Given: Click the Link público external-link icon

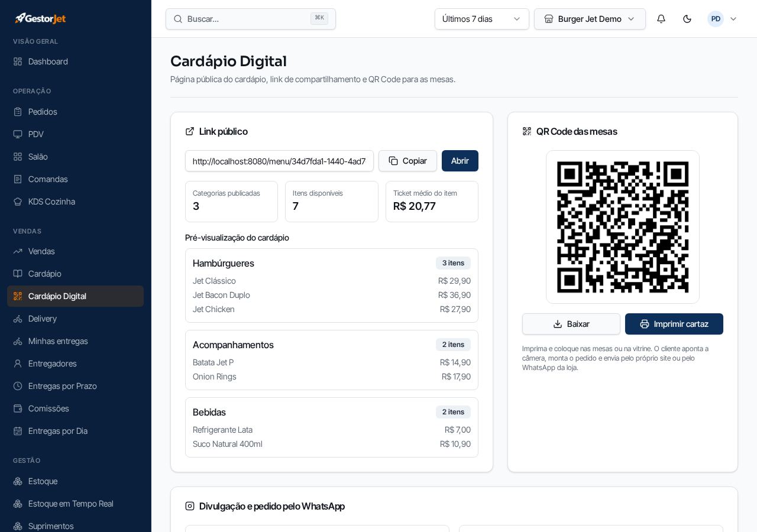Looking at the screenshot, I should pyautogui.click(x=190, y=131).
